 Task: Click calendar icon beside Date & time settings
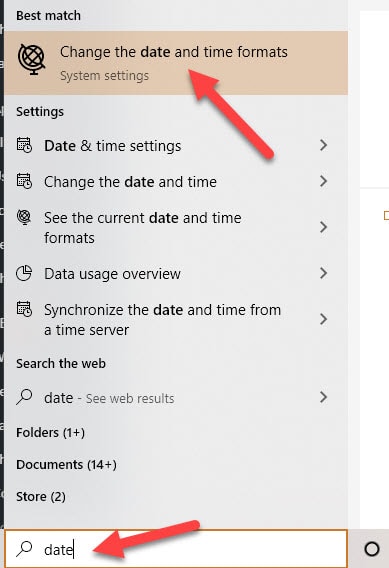(x=24, y=145)
